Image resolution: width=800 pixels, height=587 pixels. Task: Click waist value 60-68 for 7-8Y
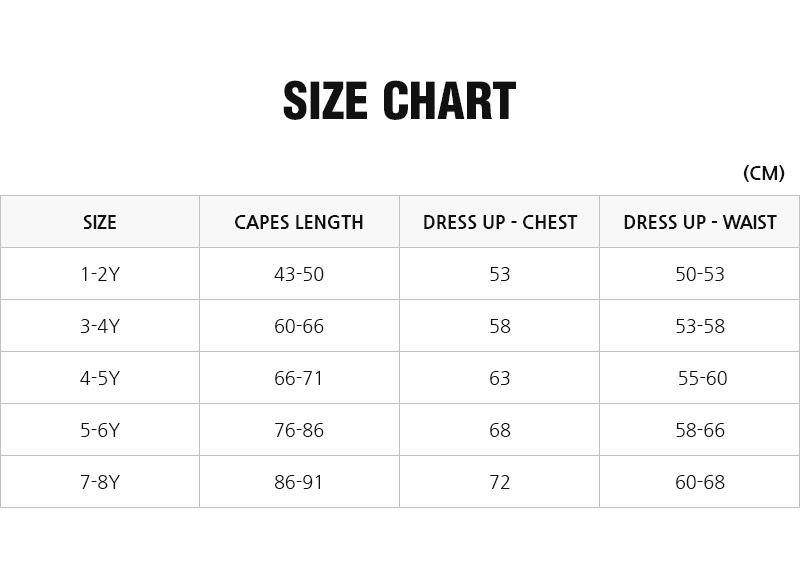700,482
